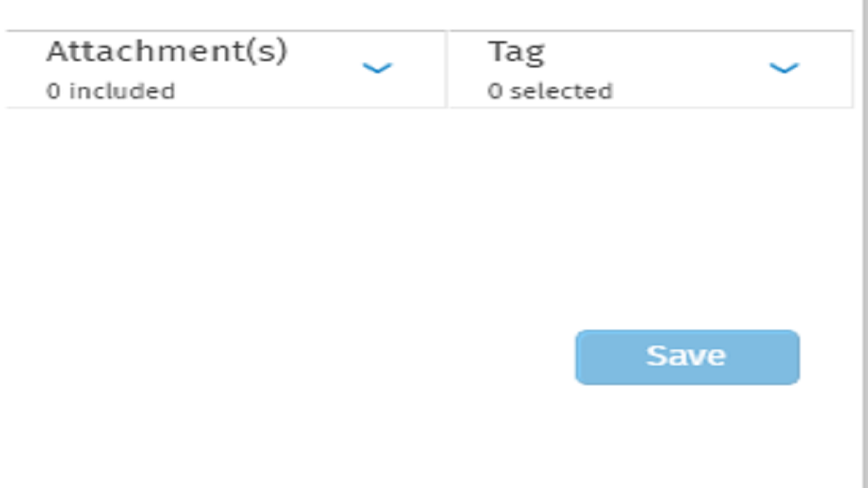
Task: Show the included attachments list
Action: coord(377,68)
